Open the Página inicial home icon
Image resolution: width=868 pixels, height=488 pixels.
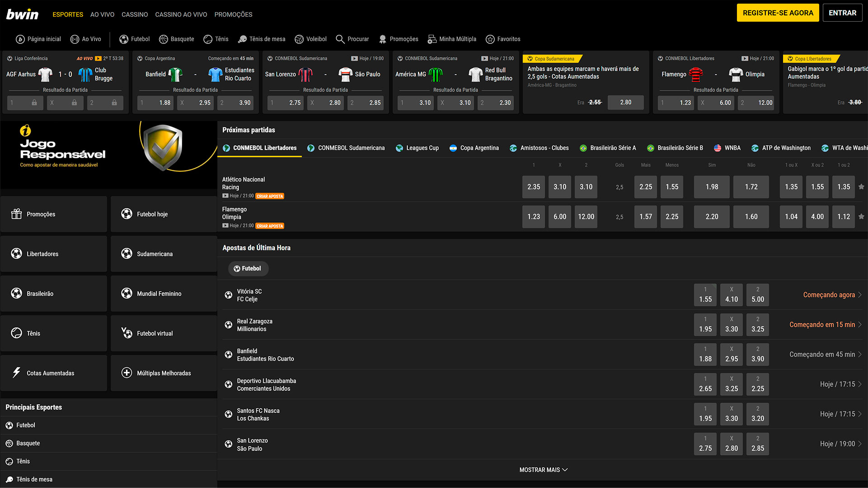point(20,39)
